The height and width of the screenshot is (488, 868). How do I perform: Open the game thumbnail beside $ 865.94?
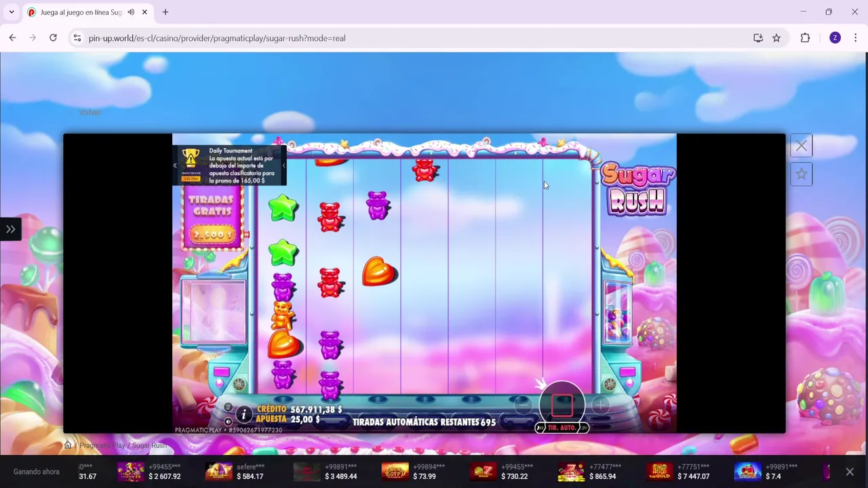pyautogui.click(x=571, y=472)
